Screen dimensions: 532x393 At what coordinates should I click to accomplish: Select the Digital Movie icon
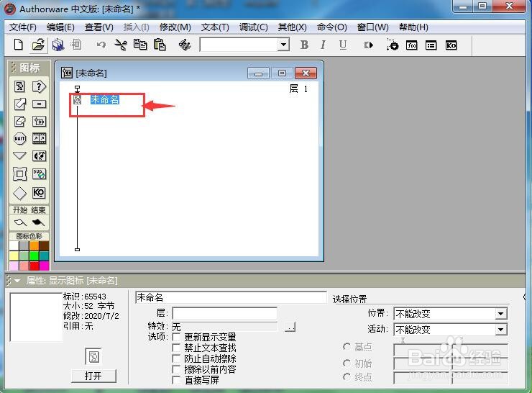[39, 138]
